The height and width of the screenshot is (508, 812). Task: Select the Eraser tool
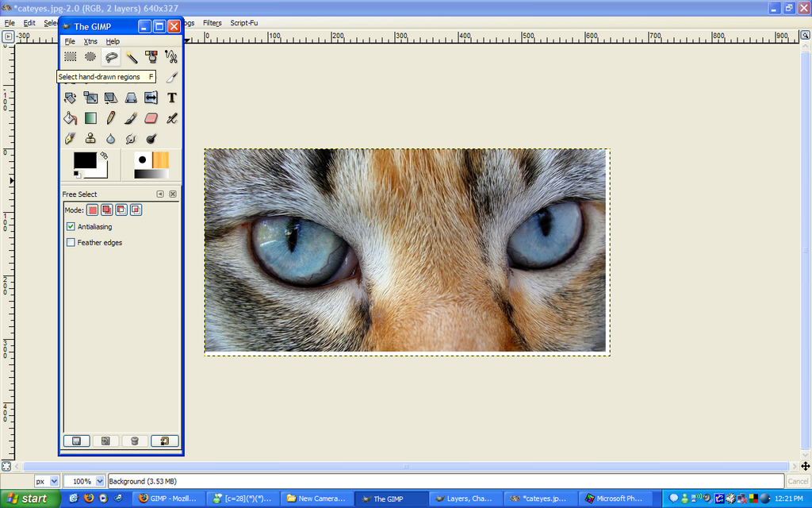point(151,118)
